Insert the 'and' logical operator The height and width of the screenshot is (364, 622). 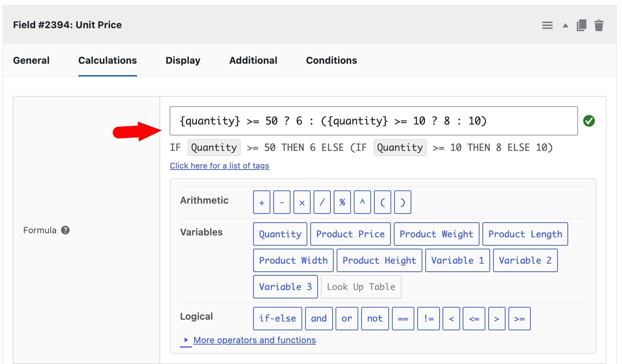pyautogui.click(x=319, y=319)
